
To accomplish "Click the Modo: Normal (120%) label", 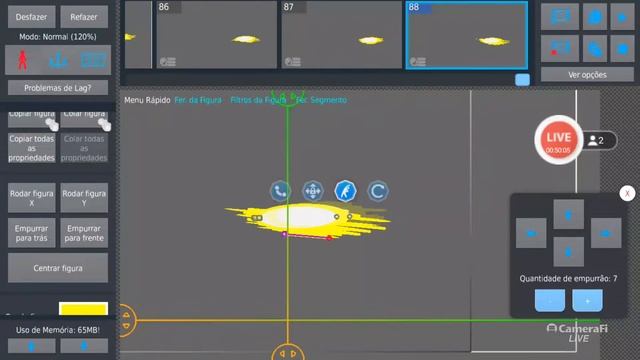I will (x=58, y=37).
